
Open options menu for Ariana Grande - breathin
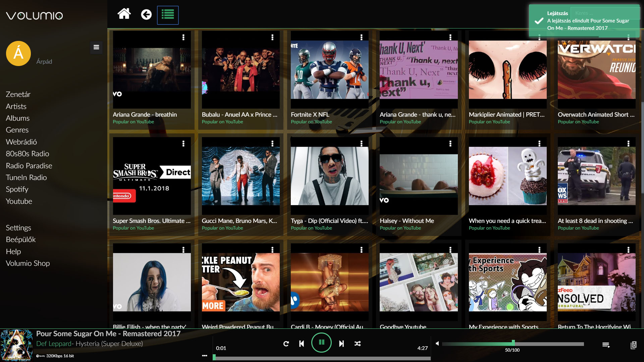(183, 37)
